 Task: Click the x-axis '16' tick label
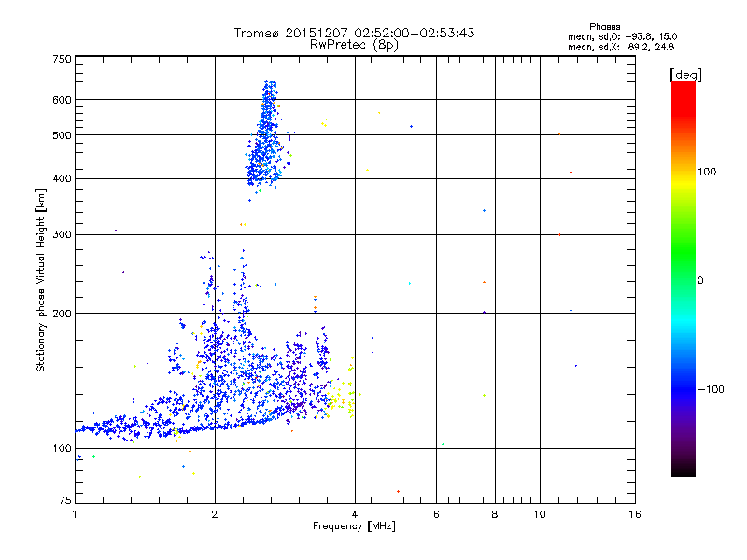click(635, 514)
